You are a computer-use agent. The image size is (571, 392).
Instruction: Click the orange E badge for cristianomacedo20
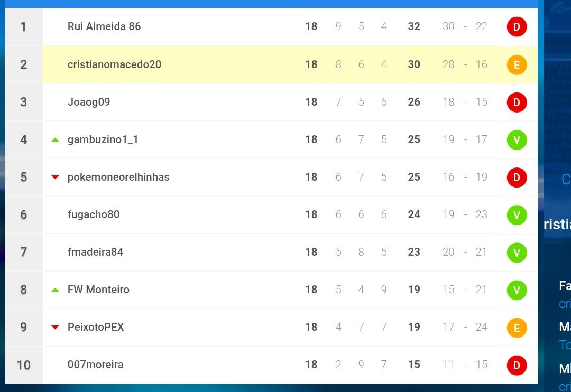(x=517, y=65)
